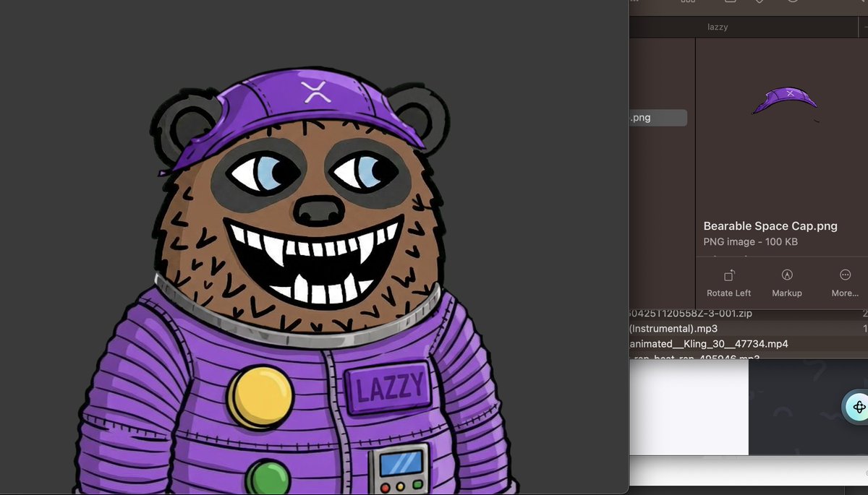Click the PNG image - 100 KB info text
This screenshot has width=868, height=495.
[x=750, y=242]
